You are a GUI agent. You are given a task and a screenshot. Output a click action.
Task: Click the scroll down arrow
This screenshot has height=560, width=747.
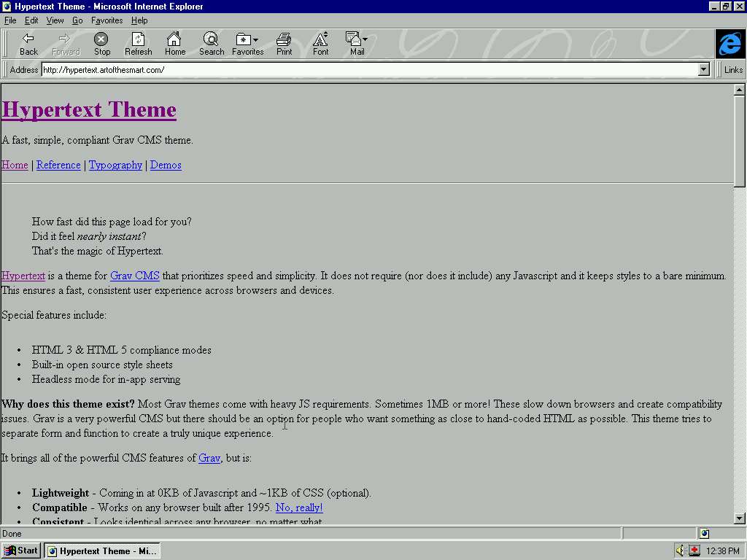click(740, 518)
